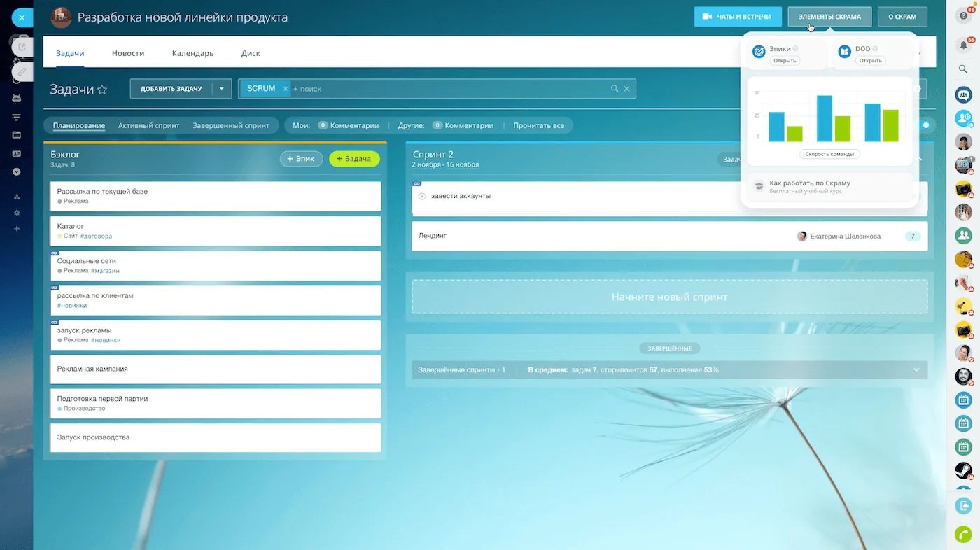Click the Эпики target icon
Screen dimensions: 980x550
pyautogui.click(x=758, y=52)
